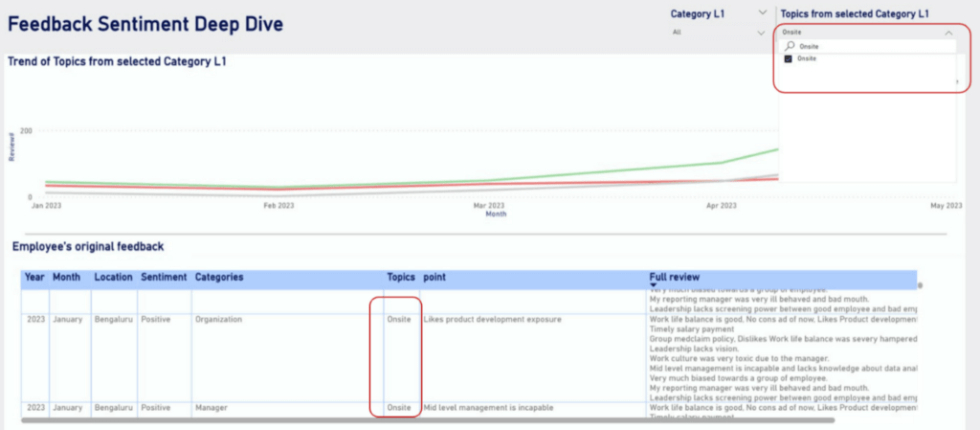Click the Location column header
Viewport: 980px width, 430px height.
click(x=113, y=277)
